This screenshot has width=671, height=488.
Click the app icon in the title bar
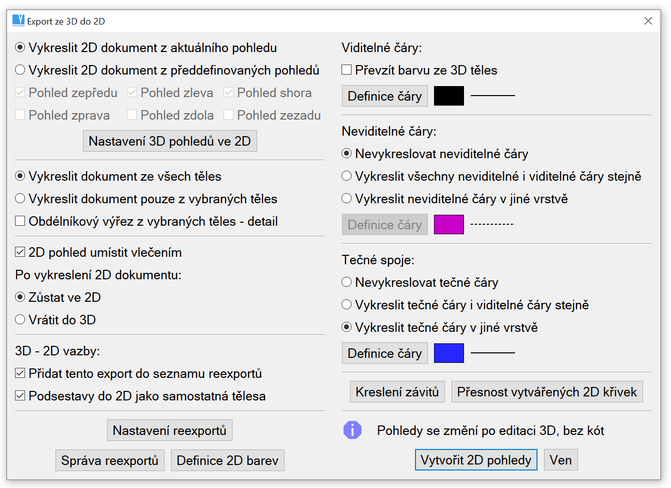pos(17,19)
